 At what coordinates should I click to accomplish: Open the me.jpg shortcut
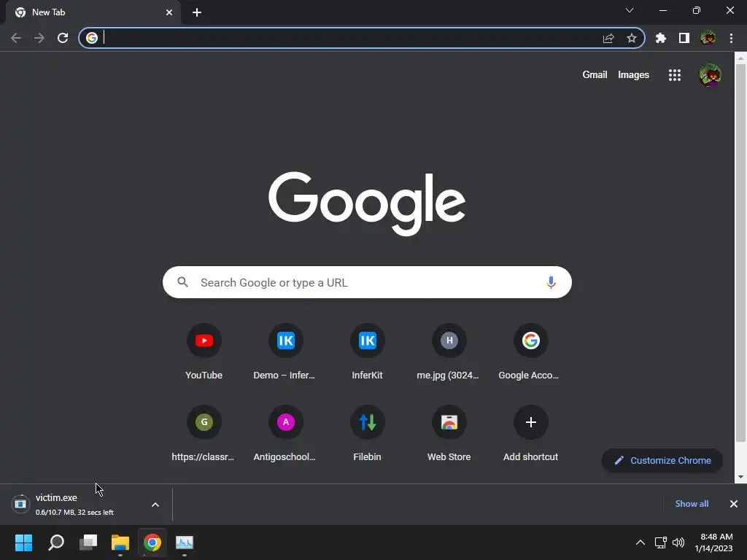tap(449, 352)
